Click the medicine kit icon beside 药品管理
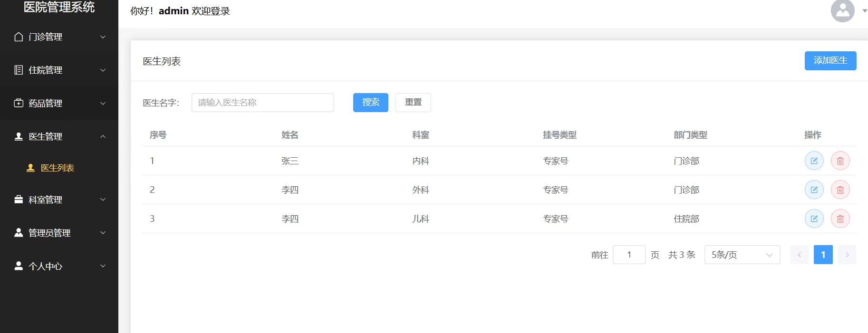The width and height of the screenshot is (868, 333). coord(19,103)
